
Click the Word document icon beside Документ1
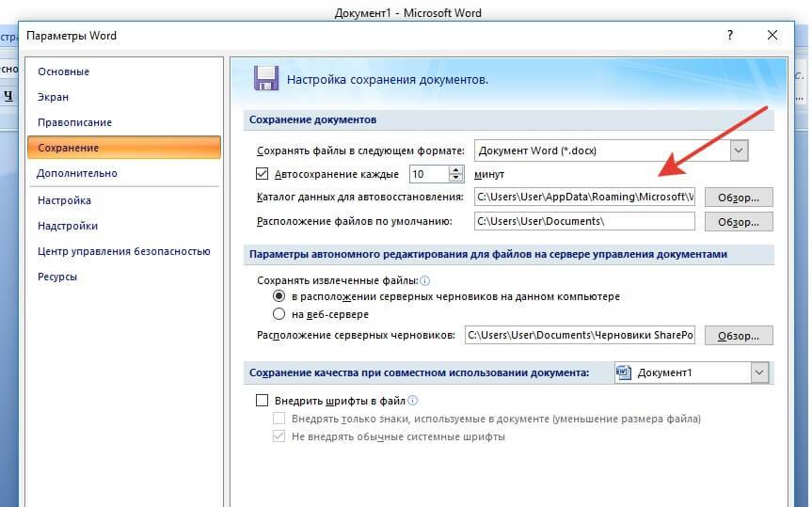pos(624,372)
